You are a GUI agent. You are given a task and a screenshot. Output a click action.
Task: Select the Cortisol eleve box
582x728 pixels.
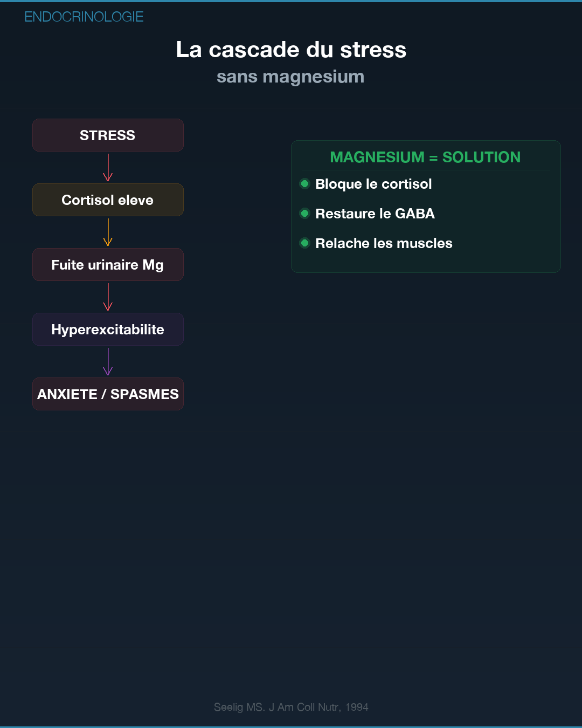pyautogui.click(x=108, y=200)
